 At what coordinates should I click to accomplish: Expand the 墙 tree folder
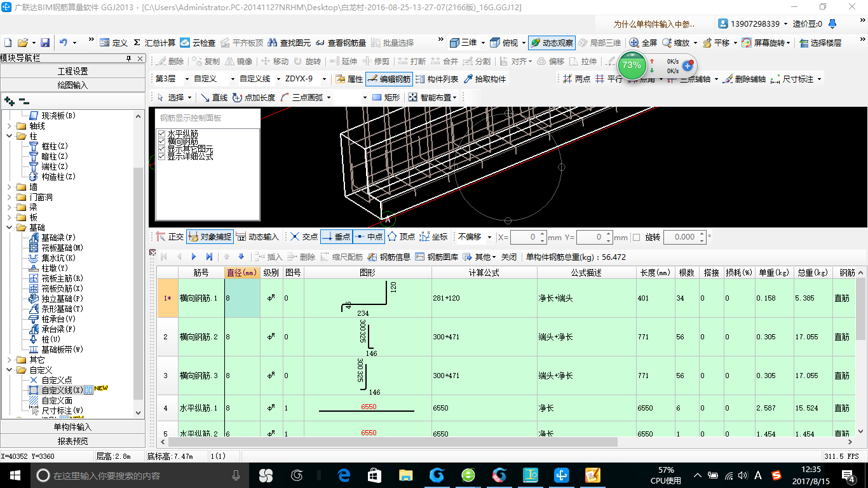pyautogui.click(x=10, y=187)
